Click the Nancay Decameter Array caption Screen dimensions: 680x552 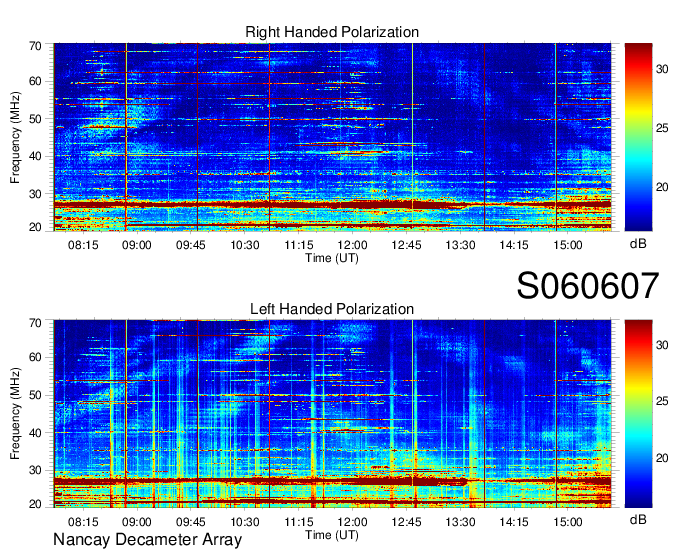pos(147,540)
